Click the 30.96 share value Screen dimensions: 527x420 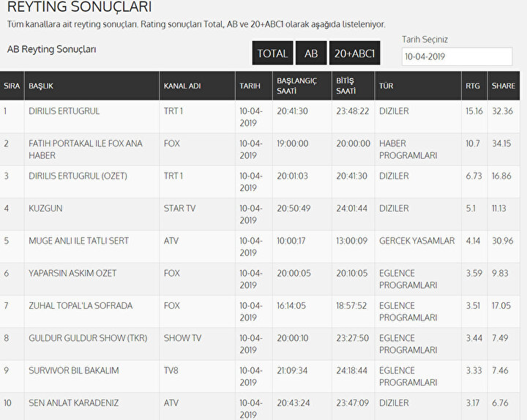click(x=503, y=241)
